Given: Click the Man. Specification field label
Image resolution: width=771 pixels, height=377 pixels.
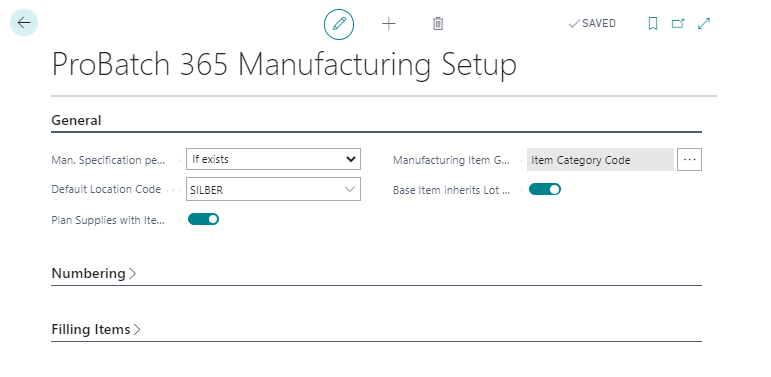Looking at the screenshot, I should click(x=109, y=160).
